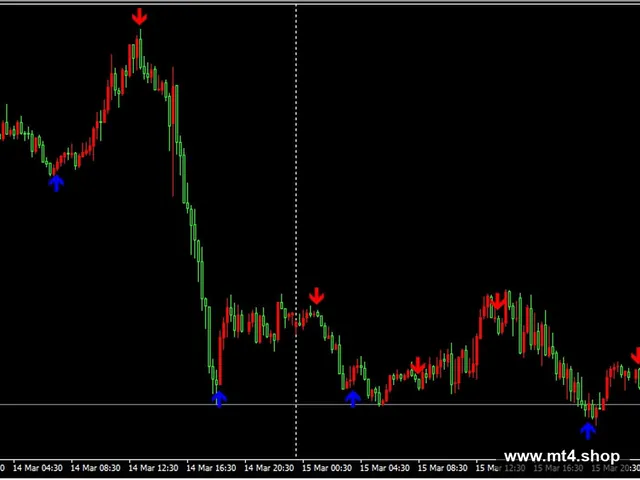Select red sell arrow on the 15 Mar 12:30 peak
The width and height of the screenshot is (640, 480).
(498, 301)
